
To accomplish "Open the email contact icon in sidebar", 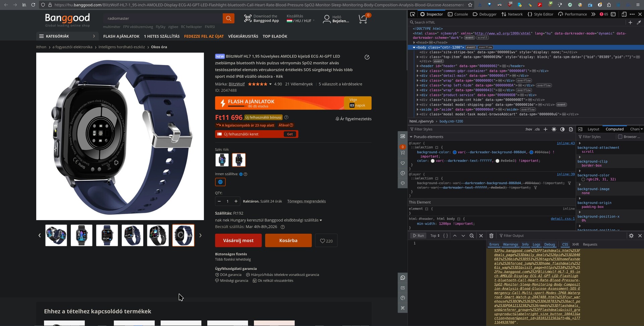I will 402,288.
